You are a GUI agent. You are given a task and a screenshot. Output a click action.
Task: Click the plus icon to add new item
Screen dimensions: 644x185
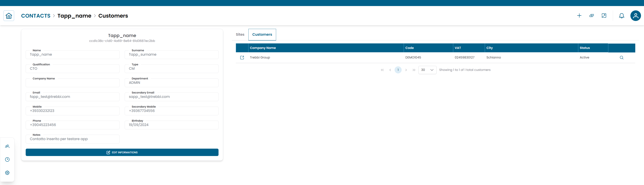point(579,15)
